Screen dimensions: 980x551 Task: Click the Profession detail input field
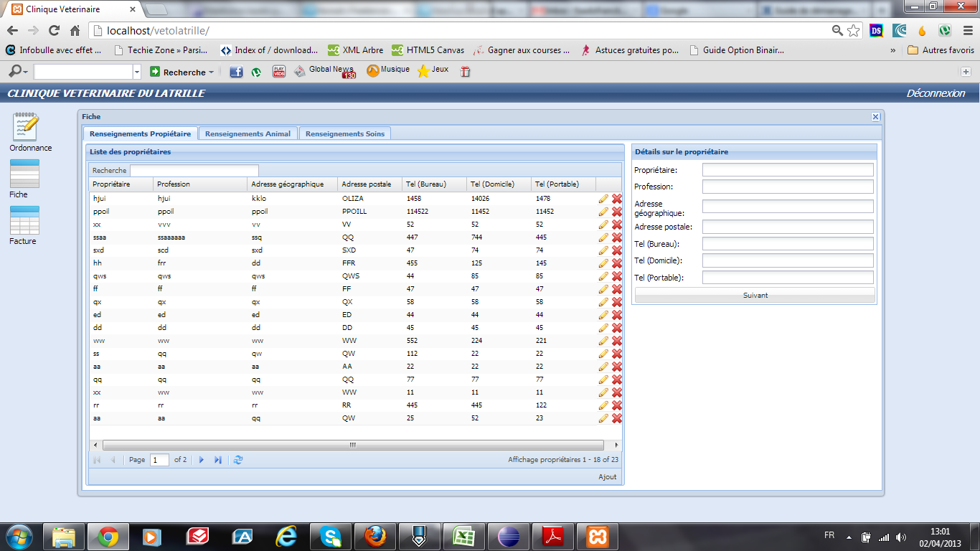click(x=788, y=187)
